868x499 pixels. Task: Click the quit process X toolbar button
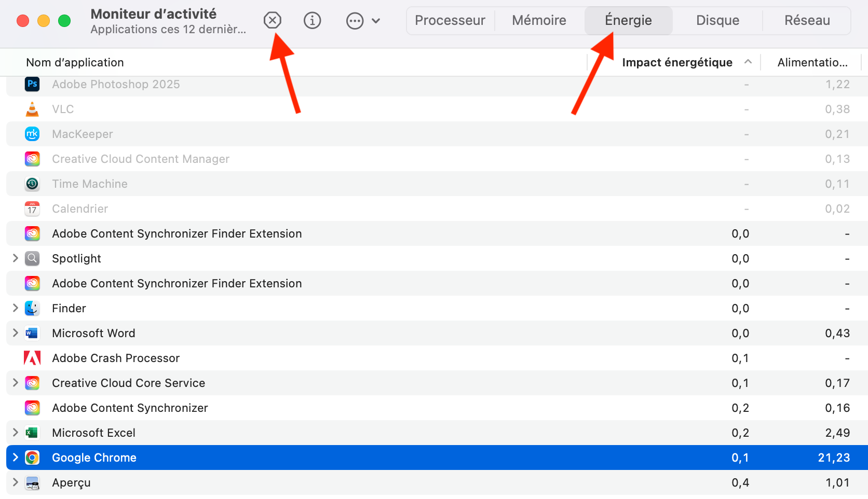(x=273, y=20)
